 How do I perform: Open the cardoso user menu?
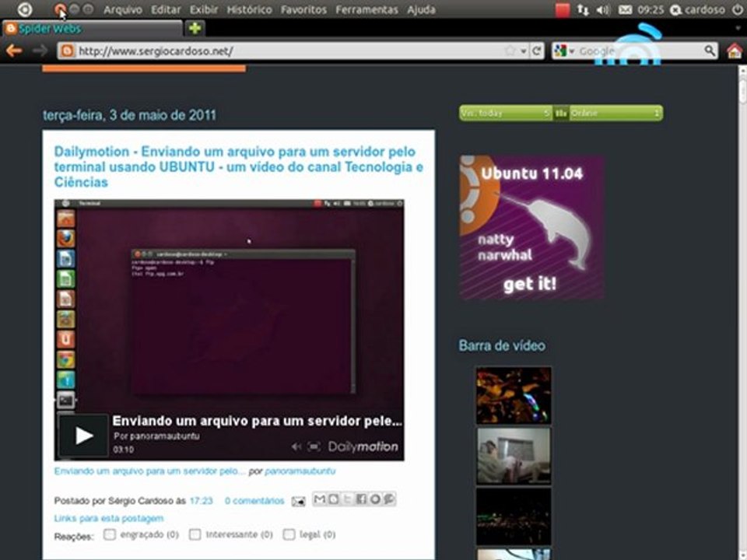click(699, 9)
